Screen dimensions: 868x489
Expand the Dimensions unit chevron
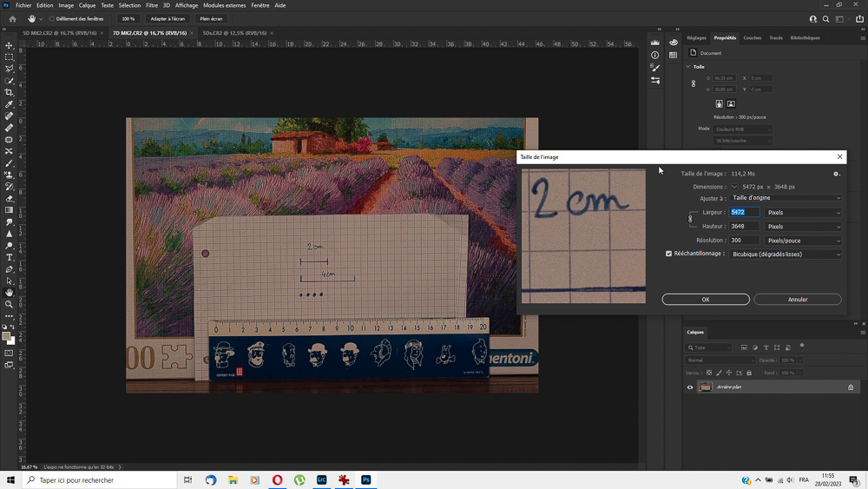(734, 188)
